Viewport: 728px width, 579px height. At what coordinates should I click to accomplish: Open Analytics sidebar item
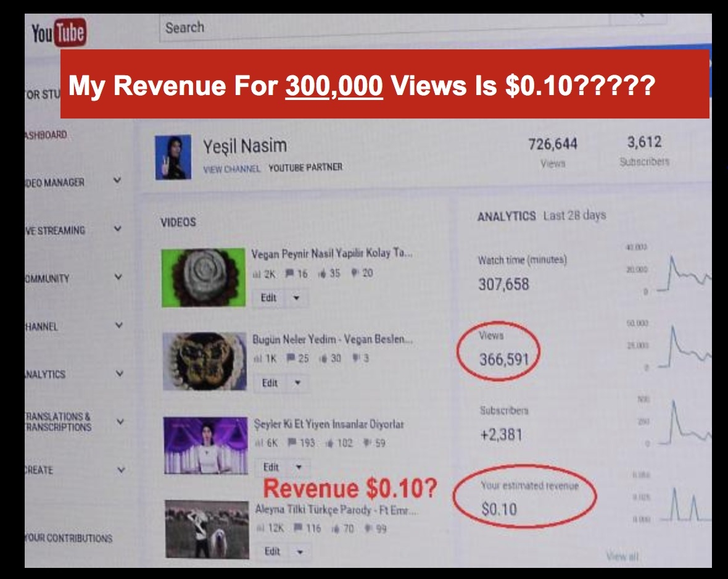tap(45, 375)
